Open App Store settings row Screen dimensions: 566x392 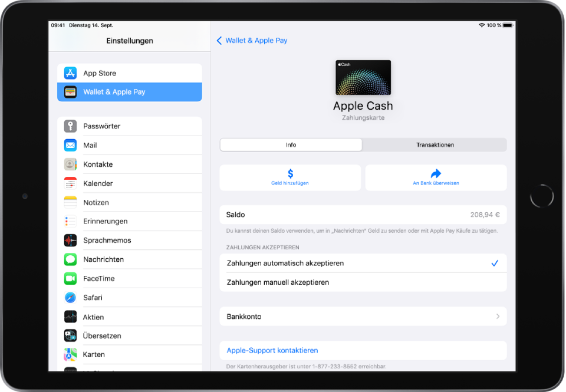[x=130, y=73]
